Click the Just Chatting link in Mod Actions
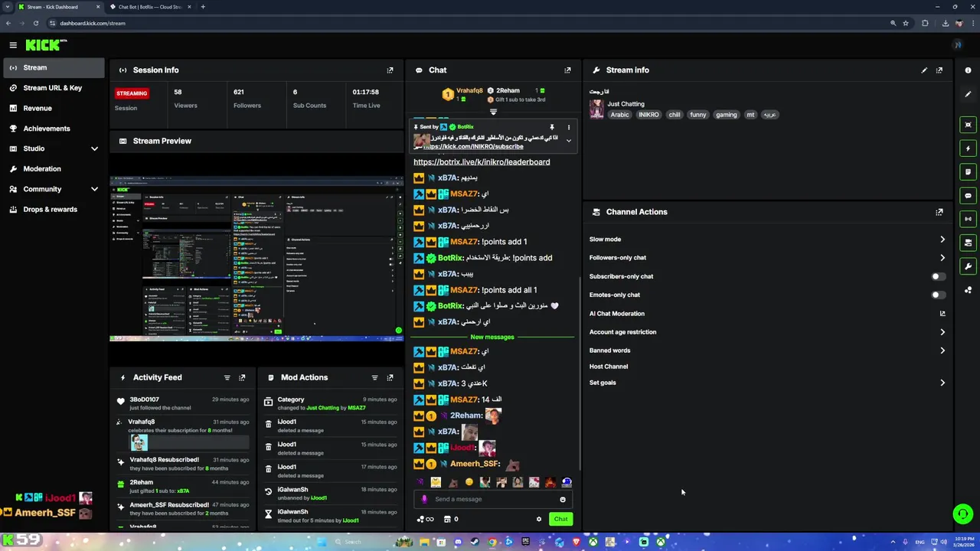Viewport: 980px width, 551px height. (322, 408)
